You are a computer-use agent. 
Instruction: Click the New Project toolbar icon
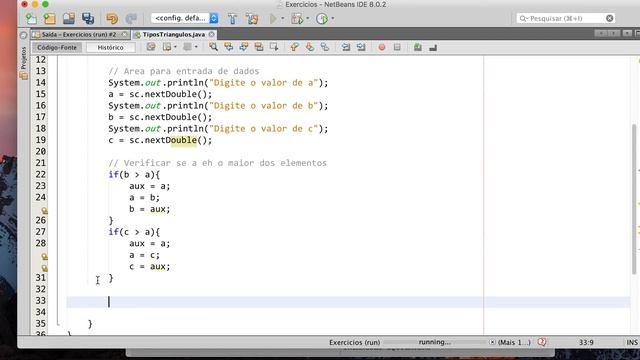click(x=50, y=18)
